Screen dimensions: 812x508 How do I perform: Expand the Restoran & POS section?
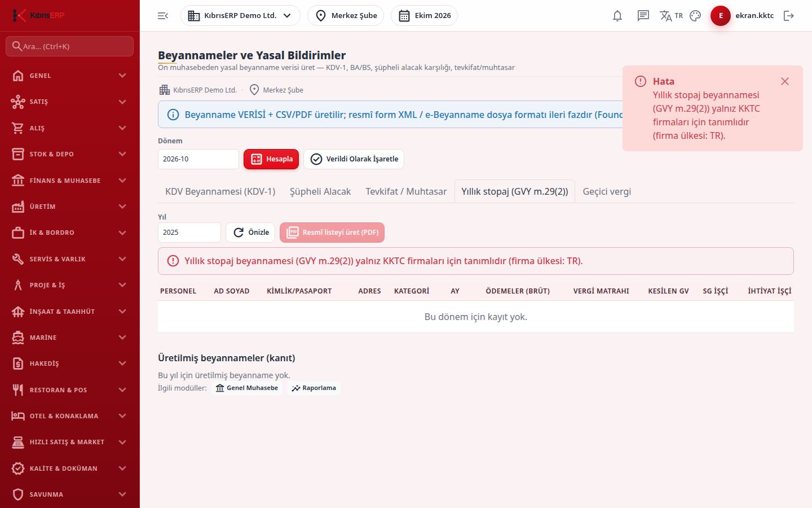click(70, 390)
